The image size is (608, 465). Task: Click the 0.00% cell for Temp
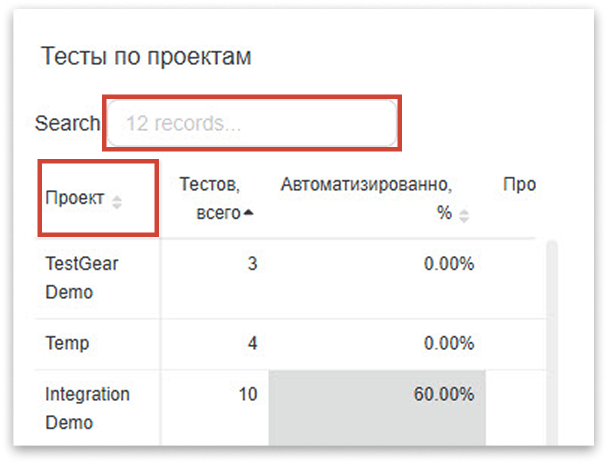coord(449,343)
